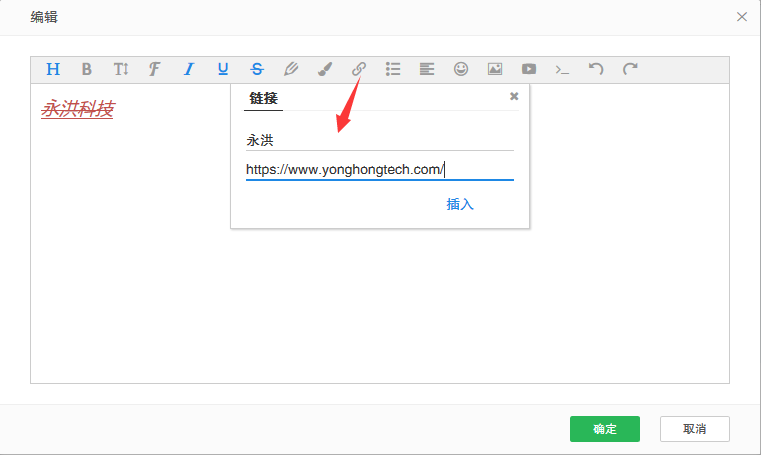Toggle bold formatting

pos(87,69)
